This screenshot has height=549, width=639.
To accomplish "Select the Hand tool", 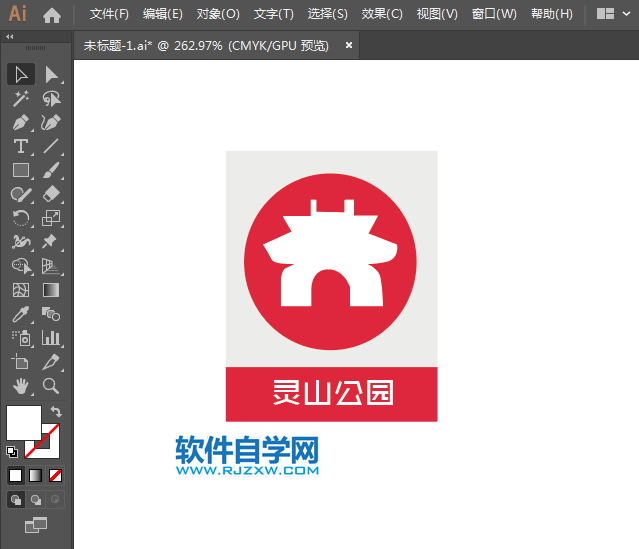I will coord(21,386).
